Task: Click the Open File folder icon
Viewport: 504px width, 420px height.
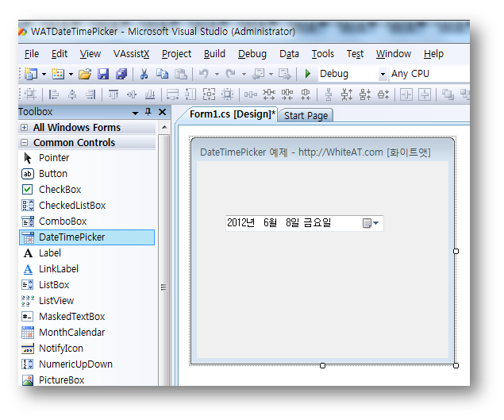Action: click(x=85, y=74)
